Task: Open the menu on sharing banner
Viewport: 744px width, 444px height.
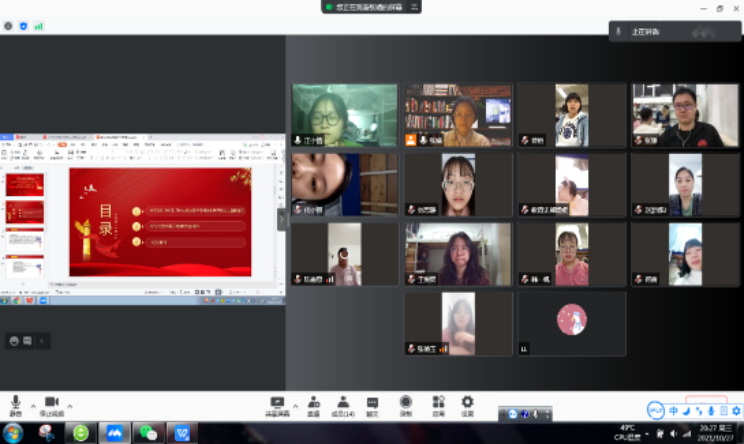Action: point(415,7)
